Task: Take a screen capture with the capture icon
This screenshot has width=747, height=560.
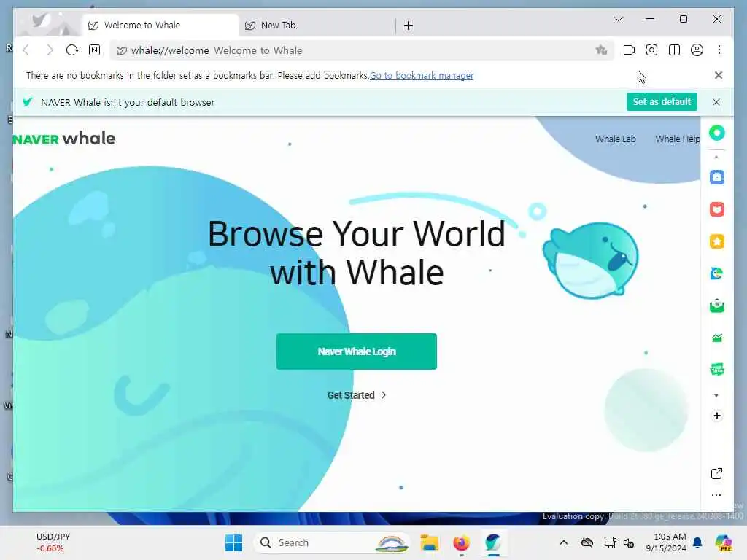Action: point(651,50)
